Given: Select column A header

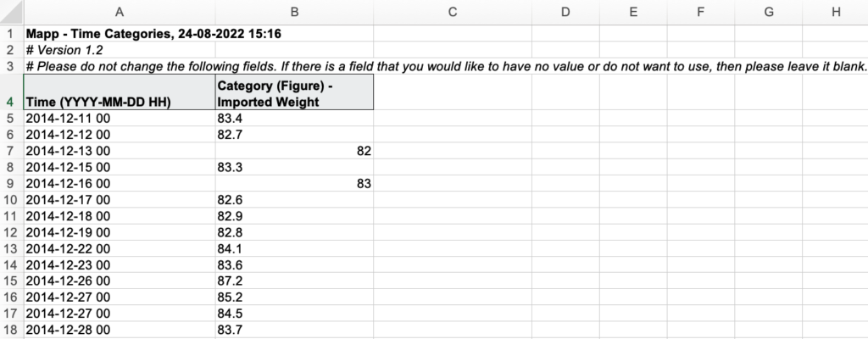Looking at the screenshot, I should point(120,12).
